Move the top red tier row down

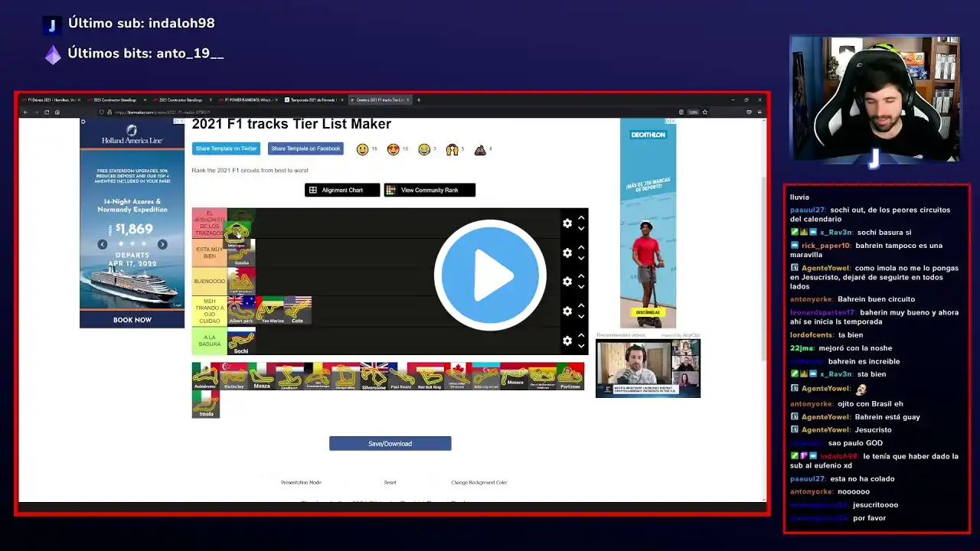pos(581,228)
